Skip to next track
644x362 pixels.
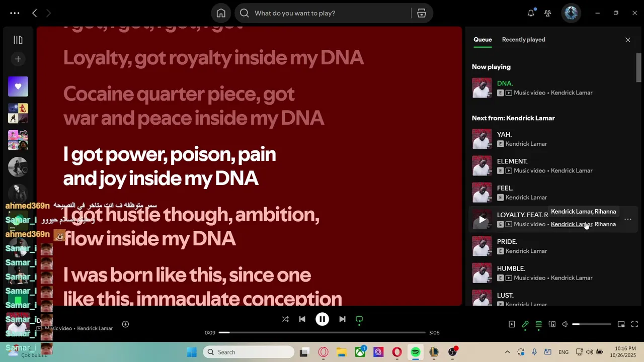coord(342,319)
